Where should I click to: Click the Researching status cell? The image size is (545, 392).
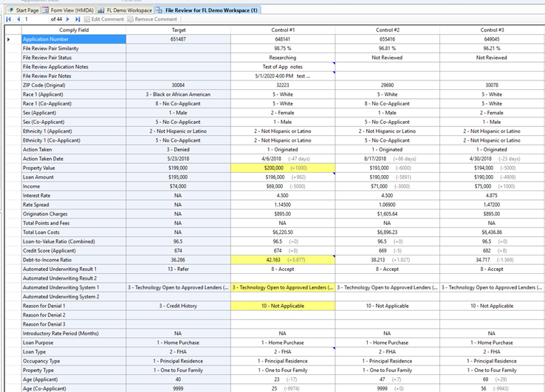coord(283,58)
